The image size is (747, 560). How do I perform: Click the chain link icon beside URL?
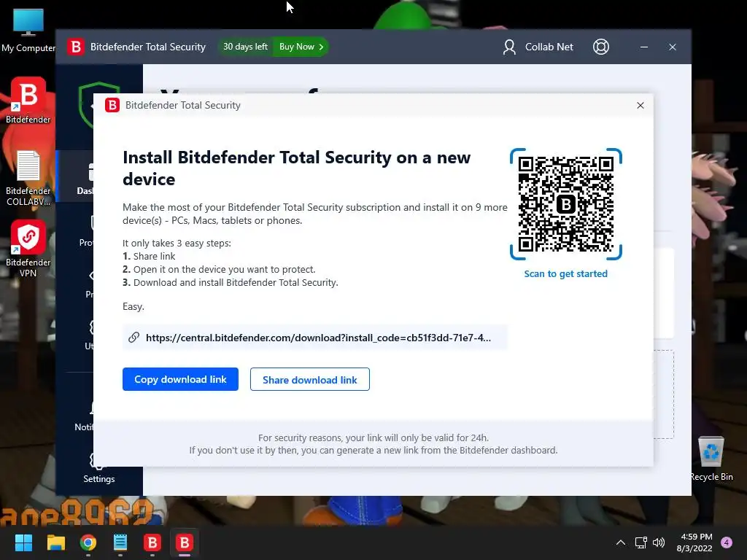134,338
